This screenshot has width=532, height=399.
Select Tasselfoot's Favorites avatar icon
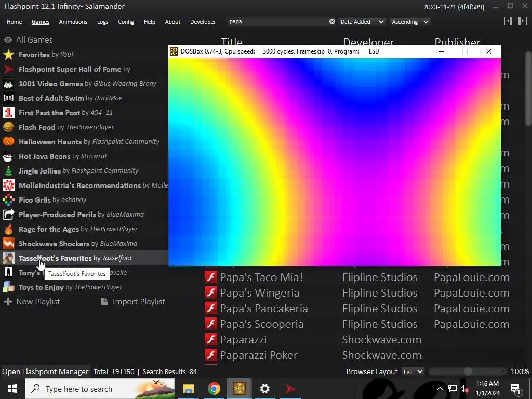click(x=8, y=258)
